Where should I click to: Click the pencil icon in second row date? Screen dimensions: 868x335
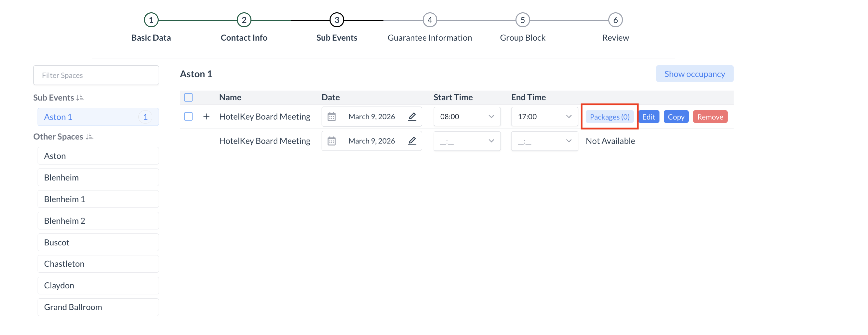[412, 141]
